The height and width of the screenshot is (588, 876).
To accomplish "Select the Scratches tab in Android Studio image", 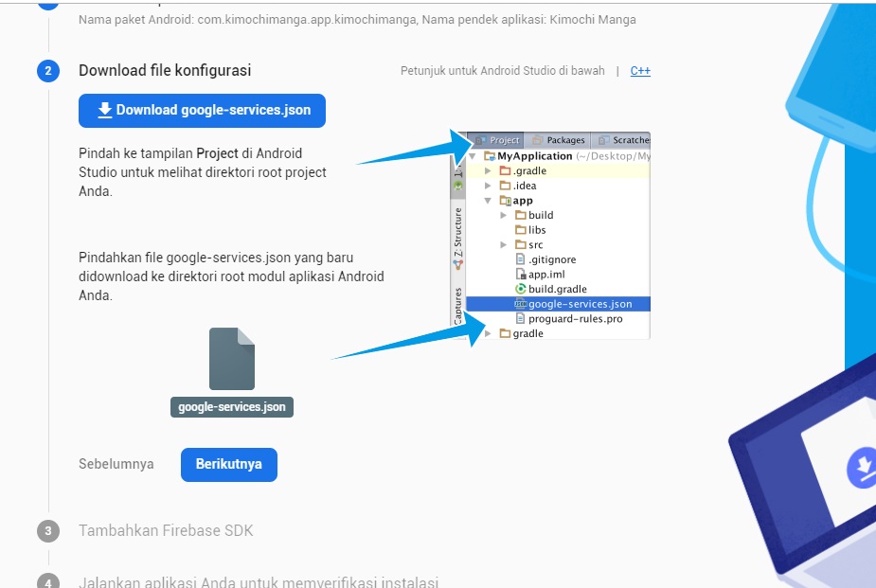I will 621,140.
